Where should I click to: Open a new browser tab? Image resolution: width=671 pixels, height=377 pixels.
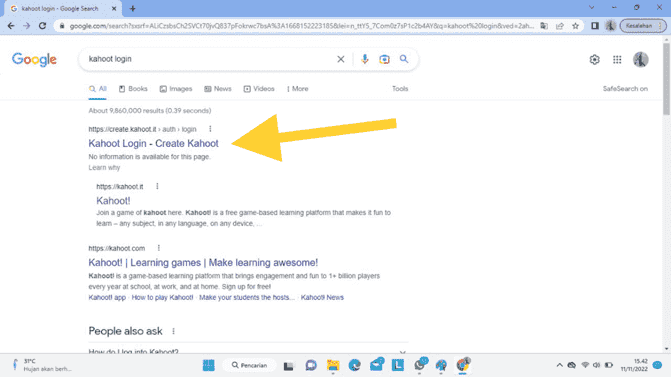[x=133, y=8]
